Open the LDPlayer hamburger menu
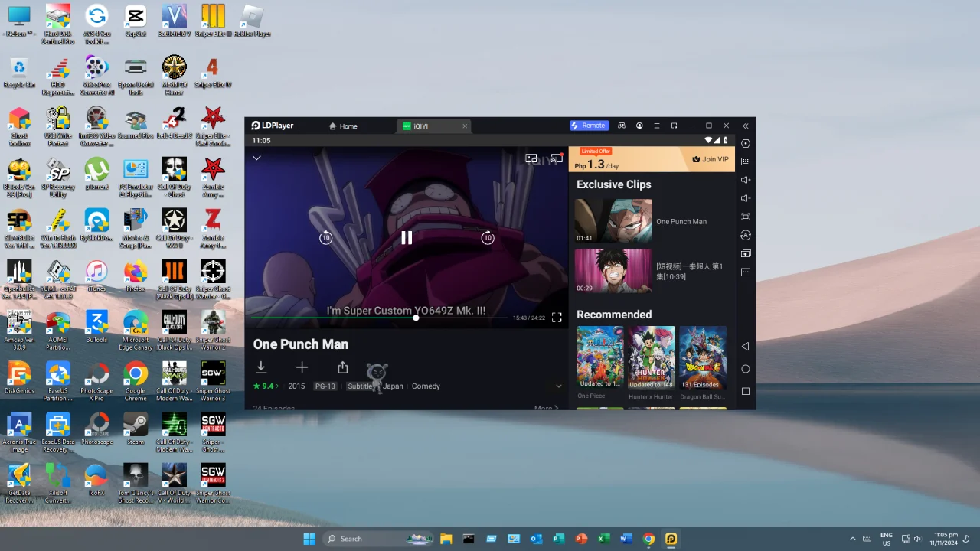The height and width of the screenshot is (551, 980). (x=656, y=126)
